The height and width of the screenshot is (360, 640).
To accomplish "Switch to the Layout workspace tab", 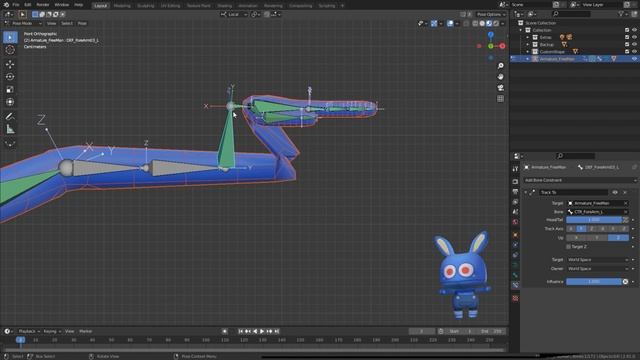I will (x=100, y=6).
